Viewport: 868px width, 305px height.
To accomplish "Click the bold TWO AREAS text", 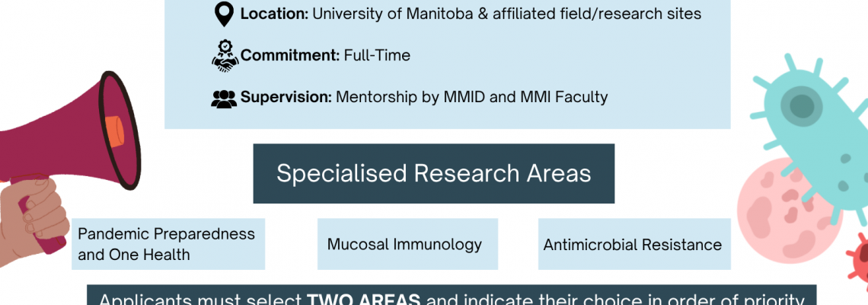I will click(x=363, y=299).
